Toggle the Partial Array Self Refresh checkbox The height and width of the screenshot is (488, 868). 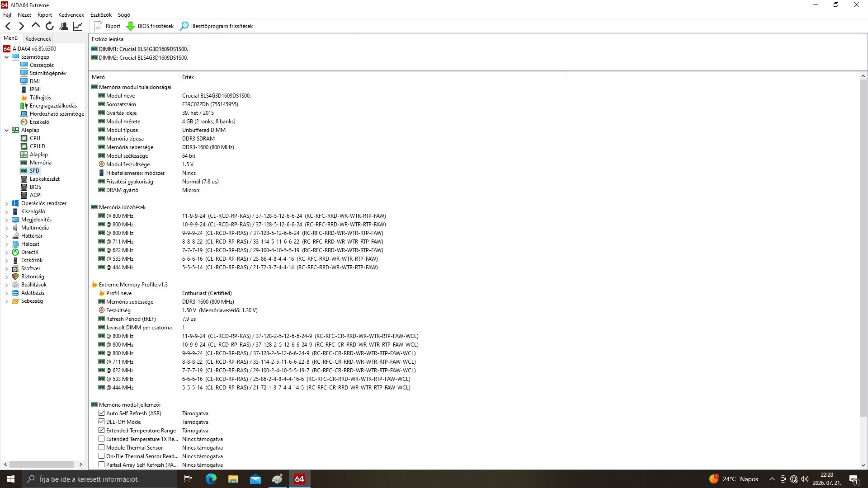pyautogui.click(x=101, y=465)
